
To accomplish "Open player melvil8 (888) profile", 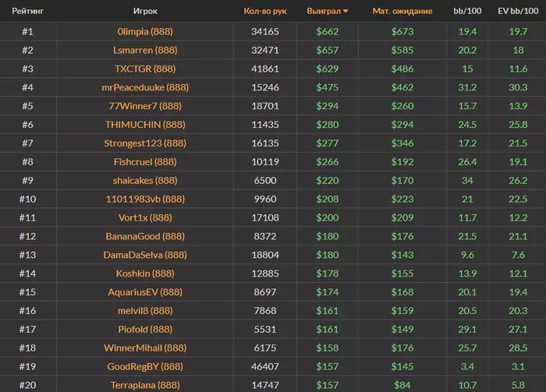I will [x=145, y=311].
